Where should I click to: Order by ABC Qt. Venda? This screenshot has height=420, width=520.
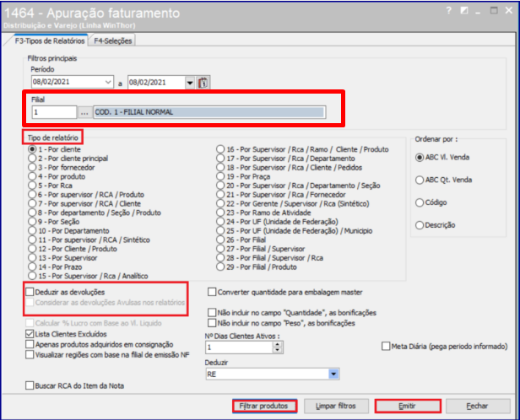point(420,180)
